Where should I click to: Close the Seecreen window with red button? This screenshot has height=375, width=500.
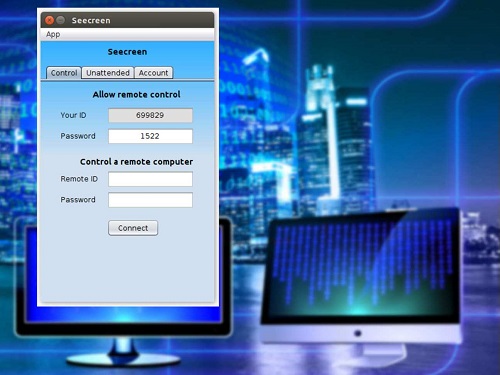tap(49, 20)
